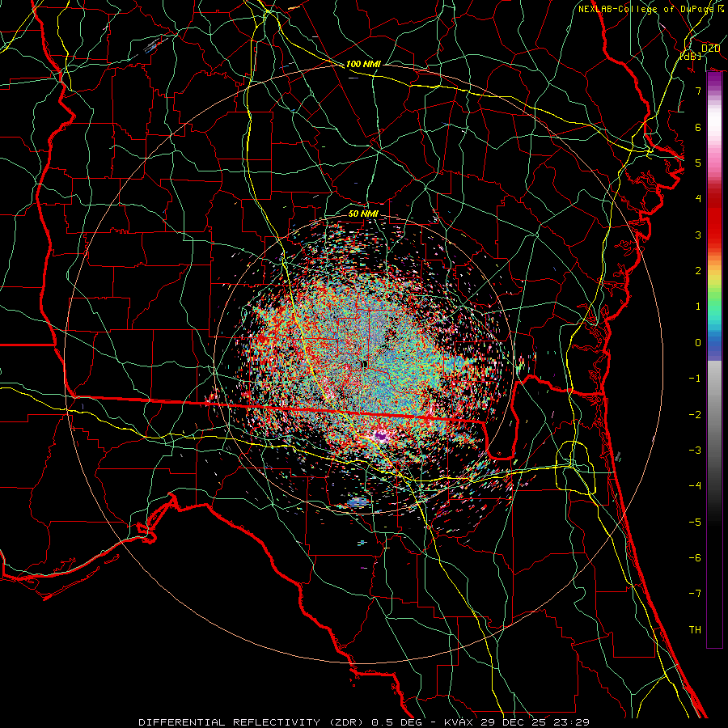Click the TH label on color scale
The width and height of the screenshot is (728, 728).
pos(695,630)
